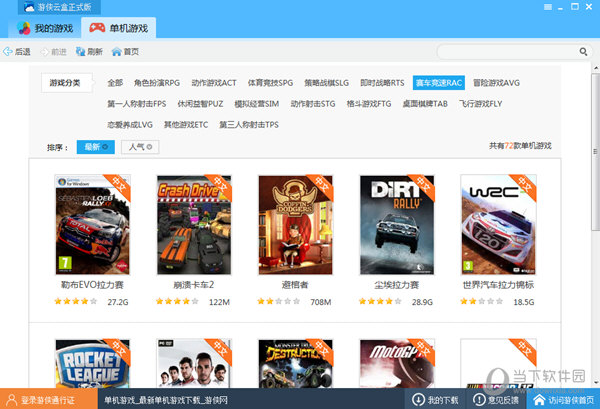The height and width of the screenshot is (409, 600).
Task: Click the scrollbar up arrow
Action: coord(596,68)
